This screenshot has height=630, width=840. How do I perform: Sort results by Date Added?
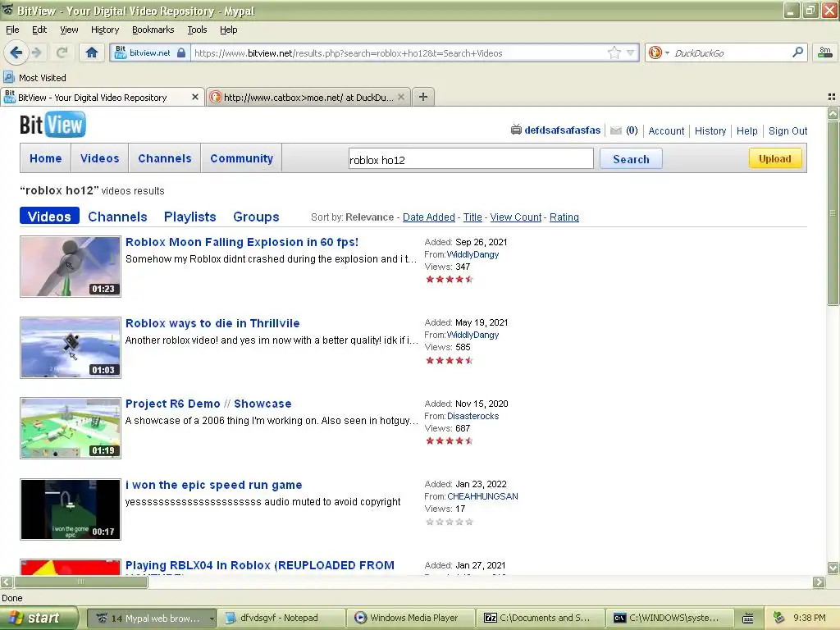click(428, 217)
